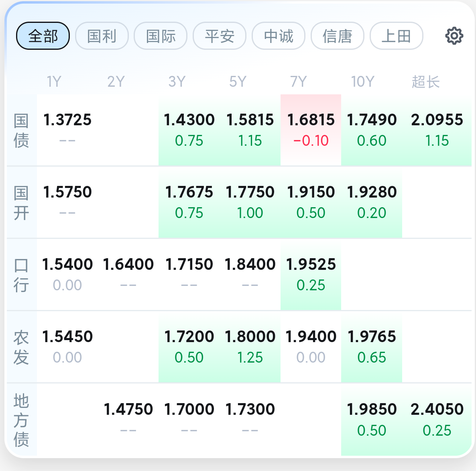Click the 10Y column header

362,82
